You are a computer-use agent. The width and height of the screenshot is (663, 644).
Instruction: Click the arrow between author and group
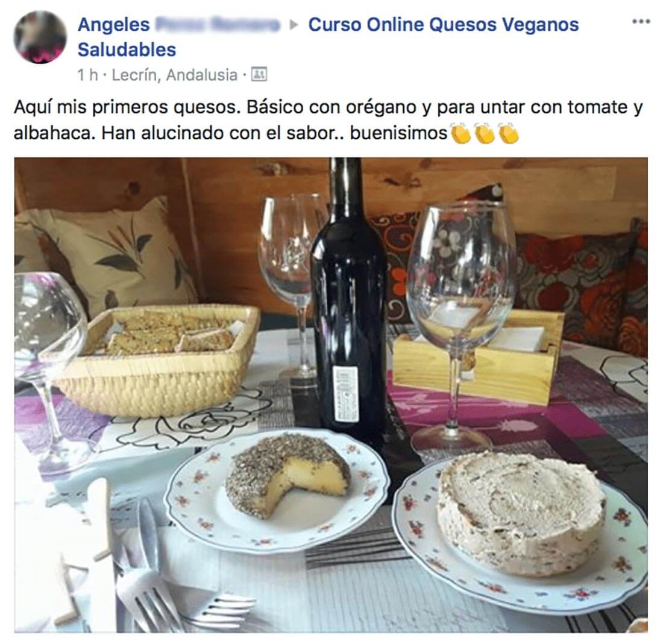click(294, 25)
